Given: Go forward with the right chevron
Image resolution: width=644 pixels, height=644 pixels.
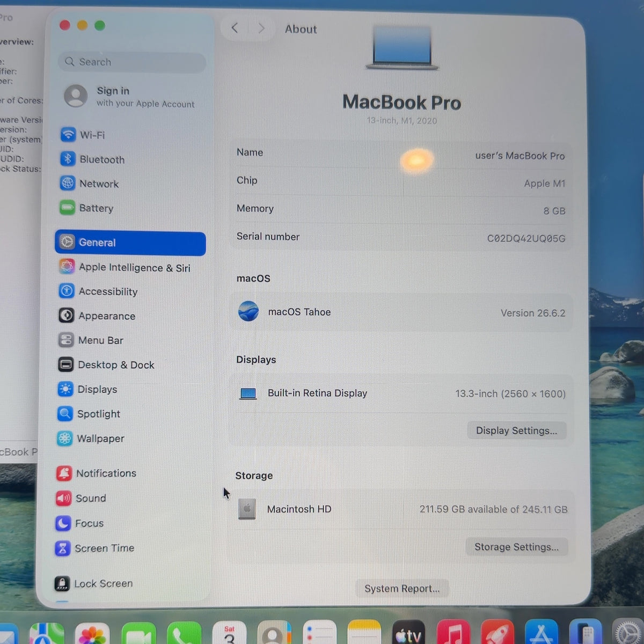Looking at the screenshot, I should 261,28.
